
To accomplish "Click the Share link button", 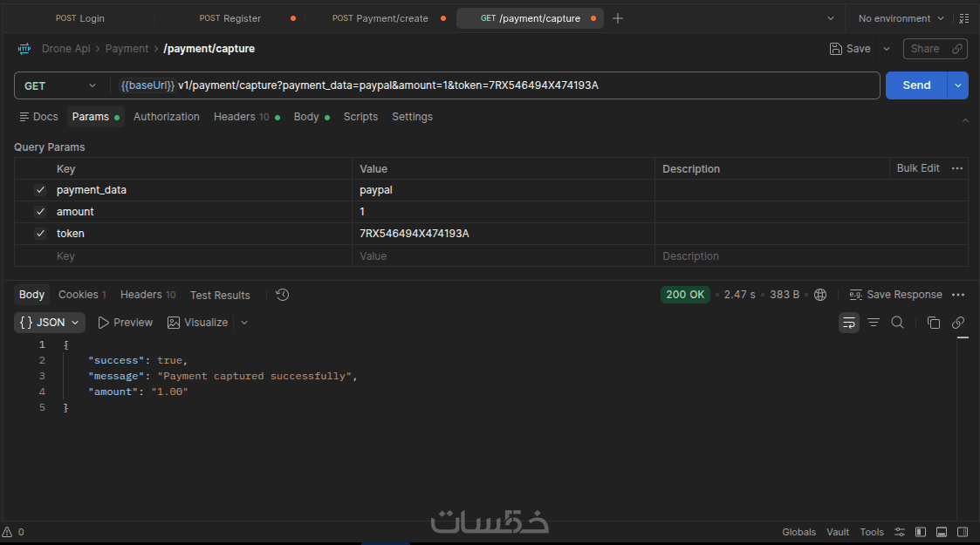I will click(x=935, y=49).
